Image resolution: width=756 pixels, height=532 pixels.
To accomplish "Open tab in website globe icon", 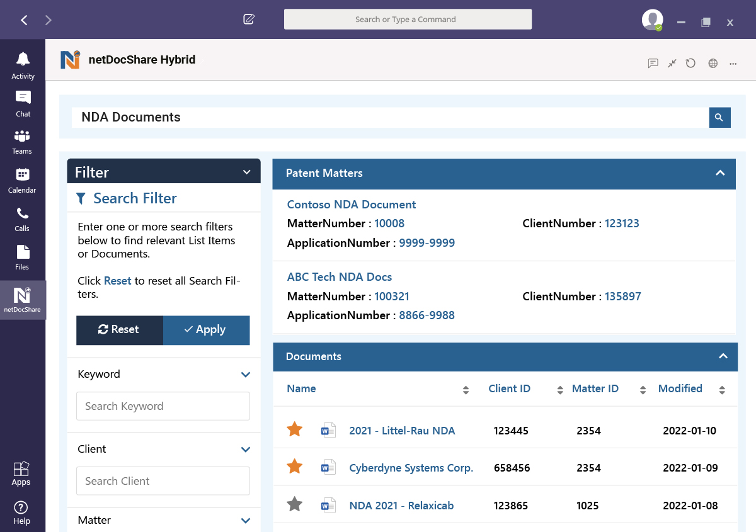I will [x=713, y=63].
